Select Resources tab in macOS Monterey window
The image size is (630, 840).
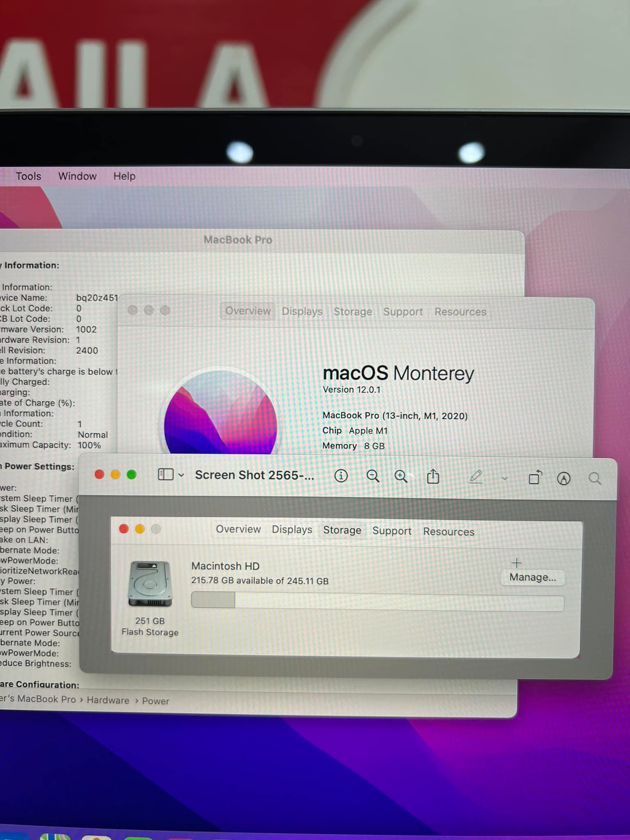point(460,312)
